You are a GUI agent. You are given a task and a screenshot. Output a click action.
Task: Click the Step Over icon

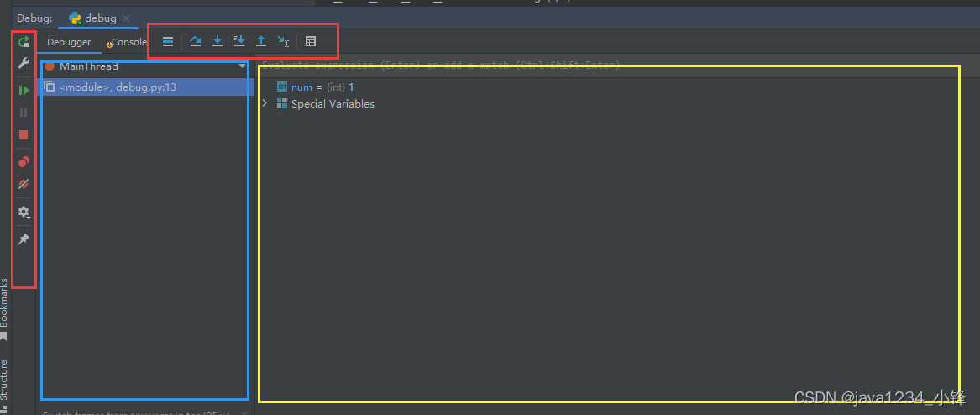(x=196, y=42)
